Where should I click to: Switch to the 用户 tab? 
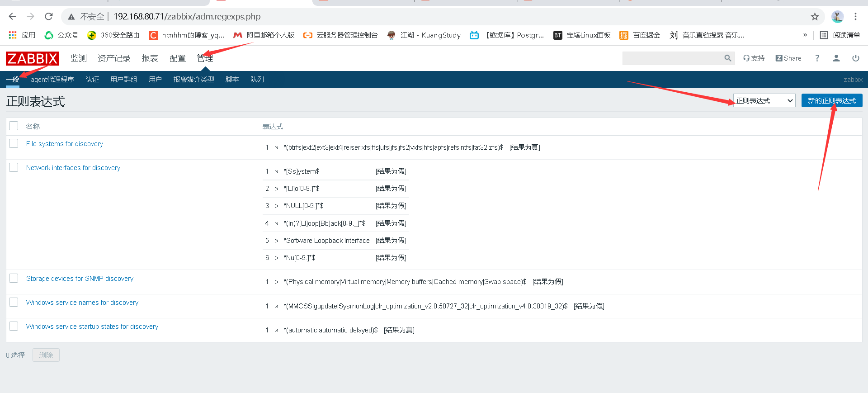pyautogui.click(x=155, y=80)
